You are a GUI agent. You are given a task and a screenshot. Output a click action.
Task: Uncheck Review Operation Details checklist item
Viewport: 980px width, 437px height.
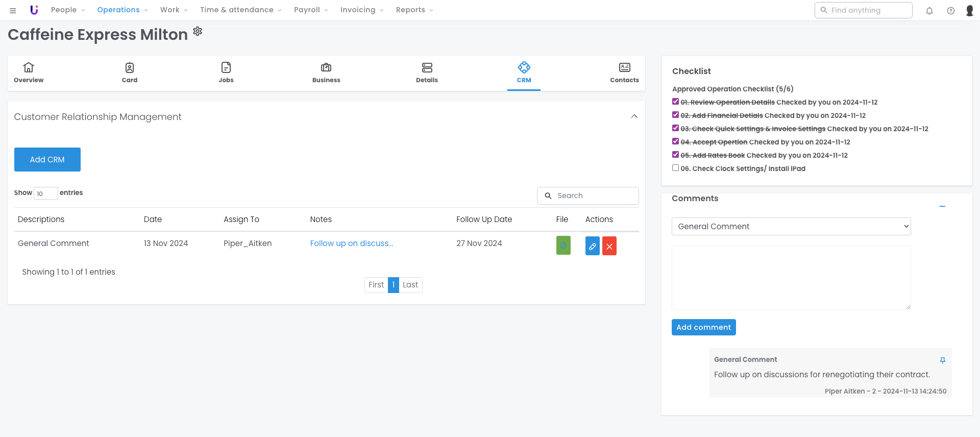tap(675, 102)
